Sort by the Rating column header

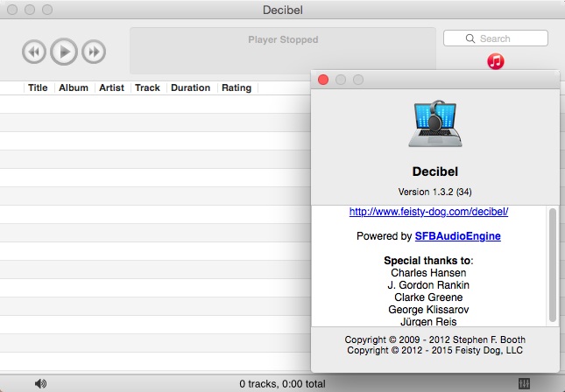pos(237,87)
